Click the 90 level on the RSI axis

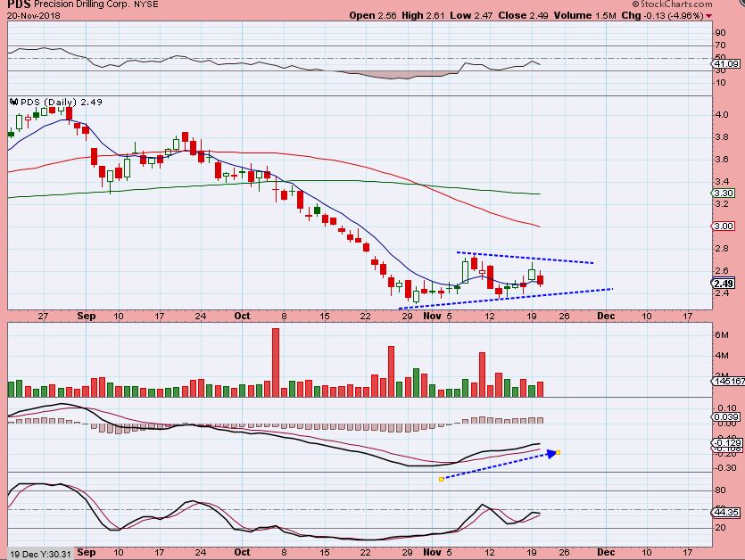coord(720,33)
